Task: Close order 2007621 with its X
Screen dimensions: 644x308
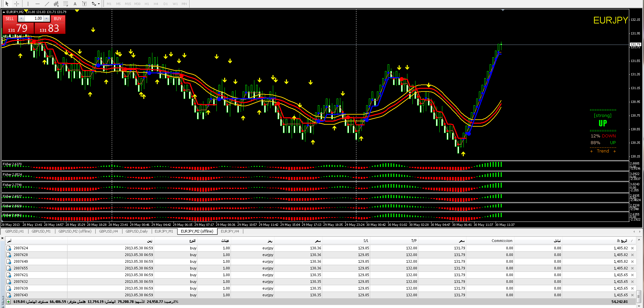Action: 632,275
